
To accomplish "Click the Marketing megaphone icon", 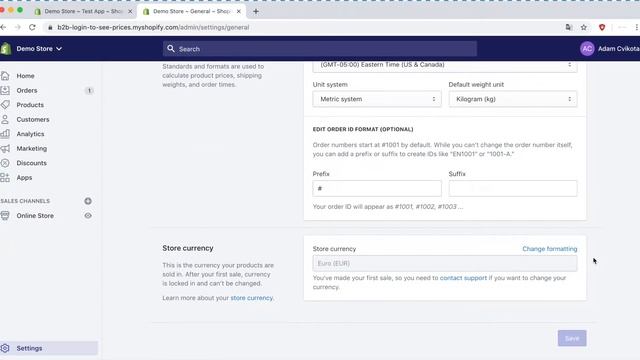I will click(x=5, y=149).
